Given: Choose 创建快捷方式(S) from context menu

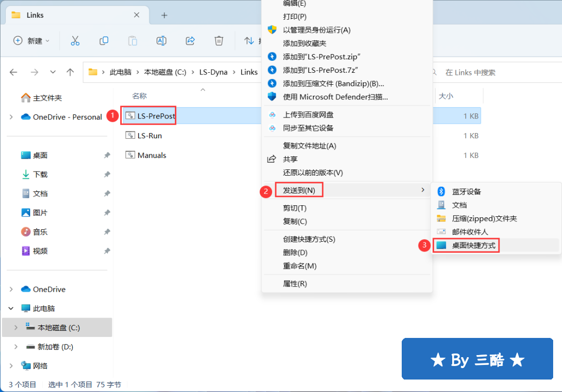Looking at the screenshot, I should [x=347, y=239].
